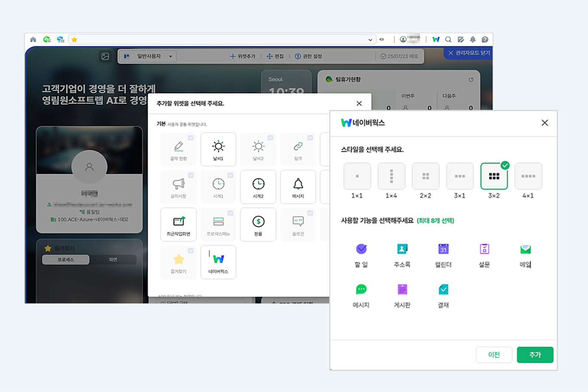The image size is (588, 392).
Task: Choose the 시계2 clock widget
Action: click(258, 187)
